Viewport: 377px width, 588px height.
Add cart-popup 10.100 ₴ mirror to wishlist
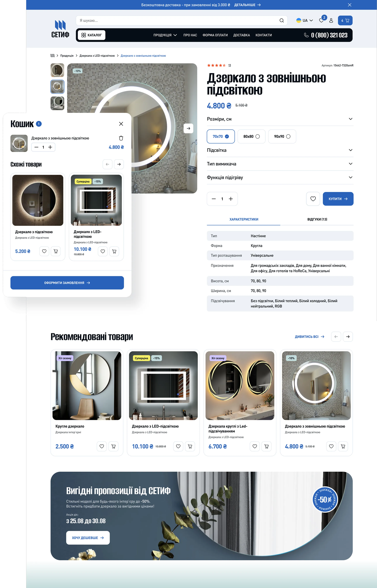(x=103, y=251)
